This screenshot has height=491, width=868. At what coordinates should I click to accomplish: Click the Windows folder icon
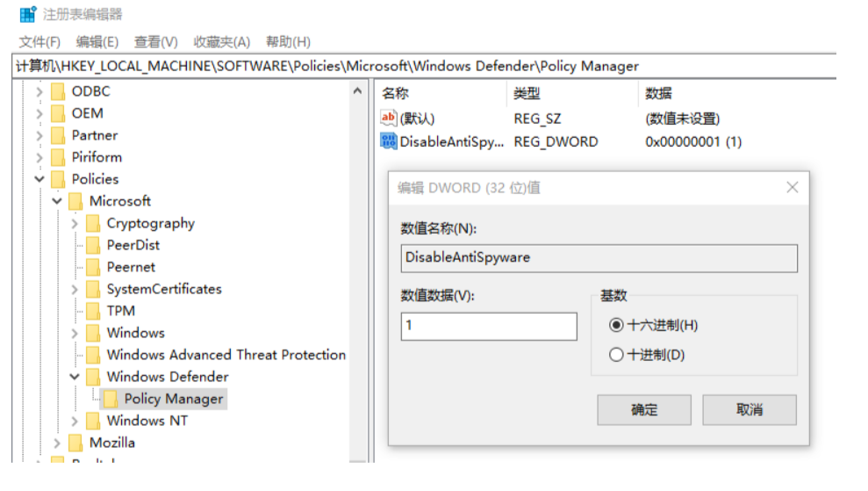point(94,333)
